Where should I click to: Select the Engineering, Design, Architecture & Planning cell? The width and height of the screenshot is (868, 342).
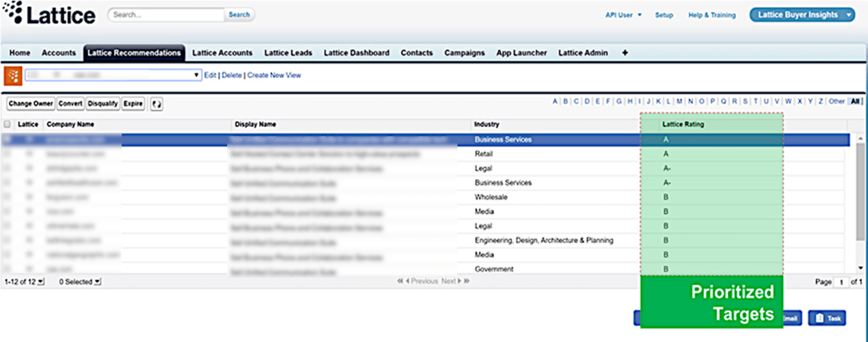pyautogui.click(x=544, y=240)
